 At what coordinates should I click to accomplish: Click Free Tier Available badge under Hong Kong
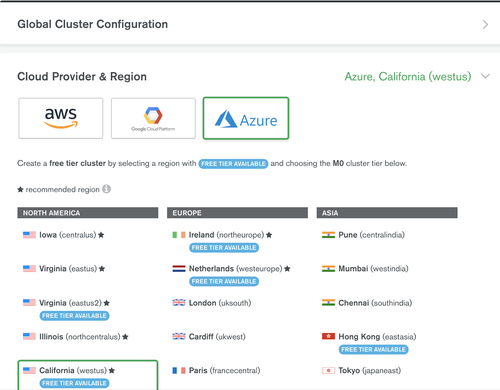pos(373,349)
